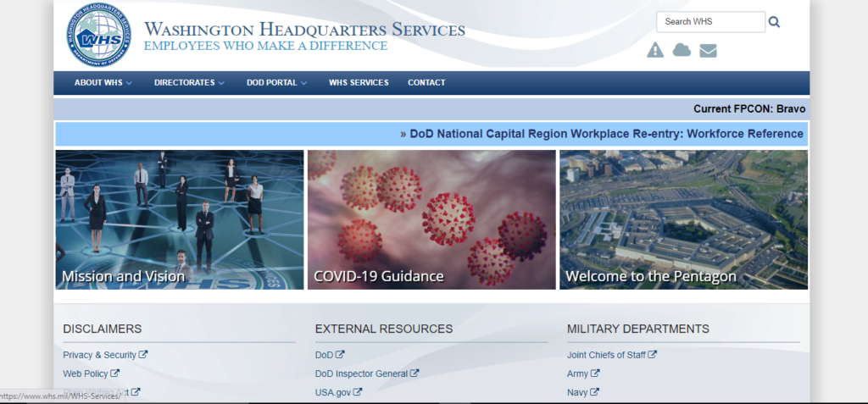
Task: Click Employees Who Make a Difference tagline
Action: point(265,46)
